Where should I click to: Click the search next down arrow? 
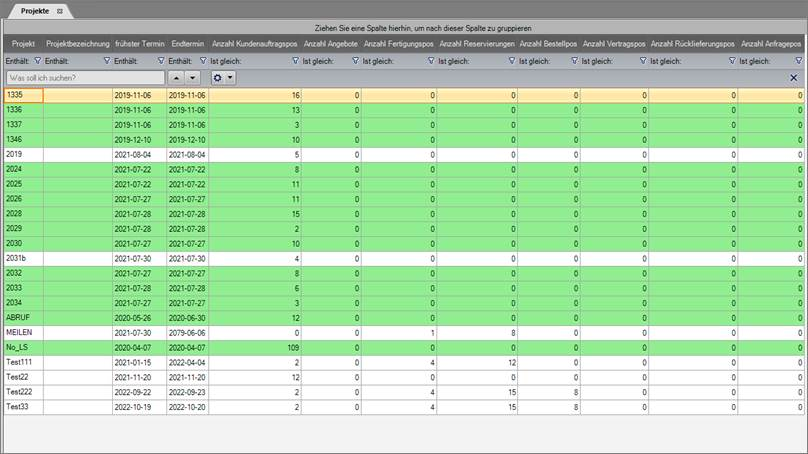tap(193, 77)
